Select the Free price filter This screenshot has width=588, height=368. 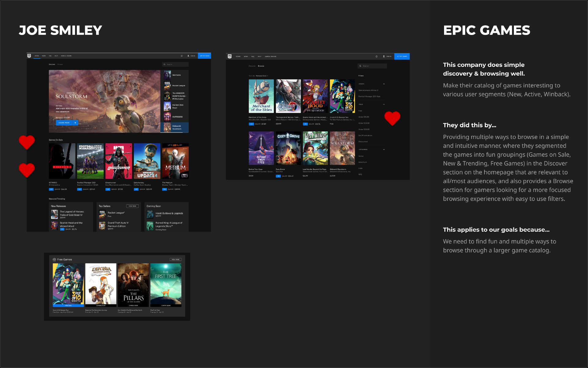[360, 111]
